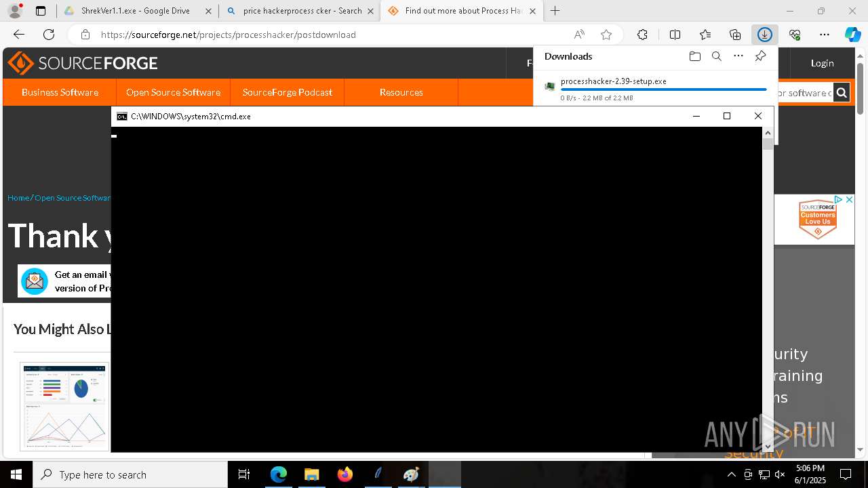
Task: View site information lock icon
Action: pos(85,35)
